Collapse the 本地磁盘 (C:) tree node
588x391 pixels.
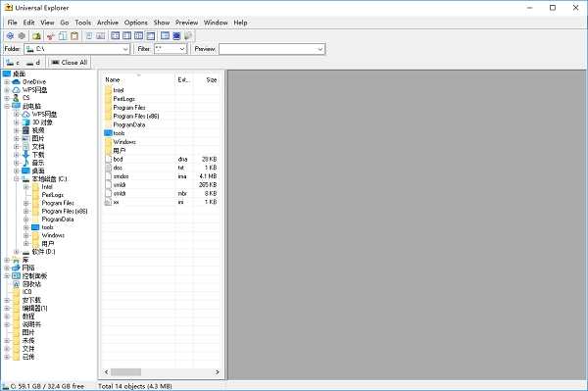click(16, 178)
